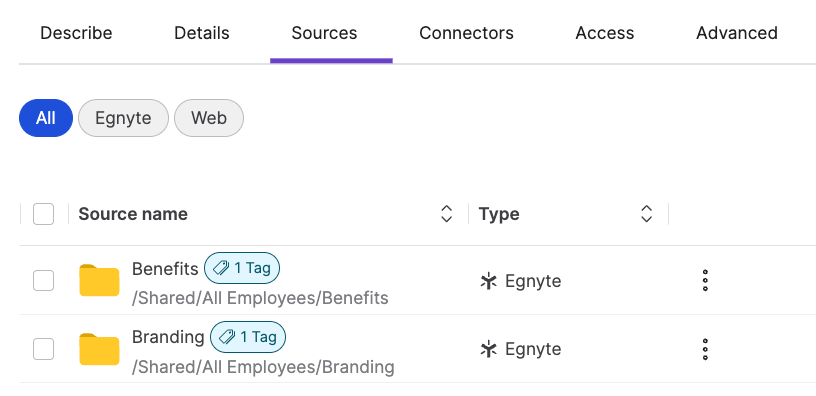Image resolution: width=816 pixels, height=396 pixels.
Task: Click the Egnyte logo in Benefits row
Action: (488, 281)
